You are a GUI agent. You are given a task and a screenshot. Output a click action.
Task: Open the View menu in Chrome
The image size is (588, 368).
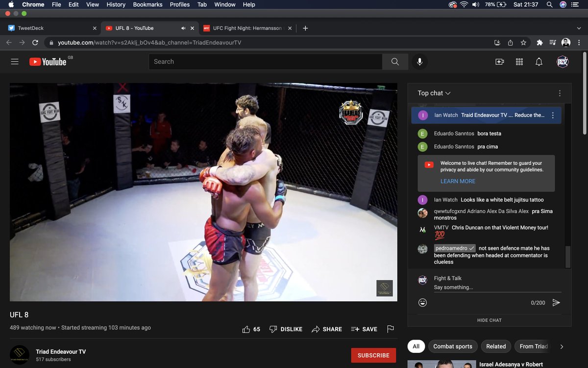click(93, 4)
